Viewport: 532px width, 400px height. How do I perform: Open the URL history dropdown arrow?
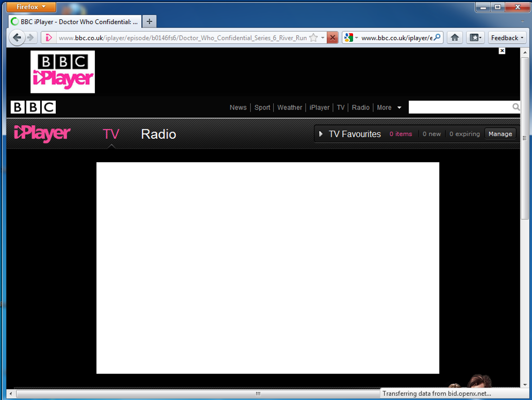(323, 38)
